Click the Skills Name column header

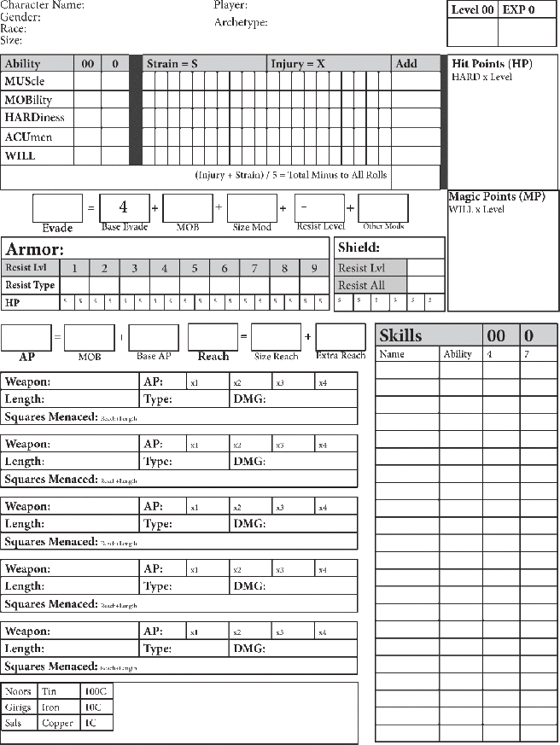(x=407, y=354)
